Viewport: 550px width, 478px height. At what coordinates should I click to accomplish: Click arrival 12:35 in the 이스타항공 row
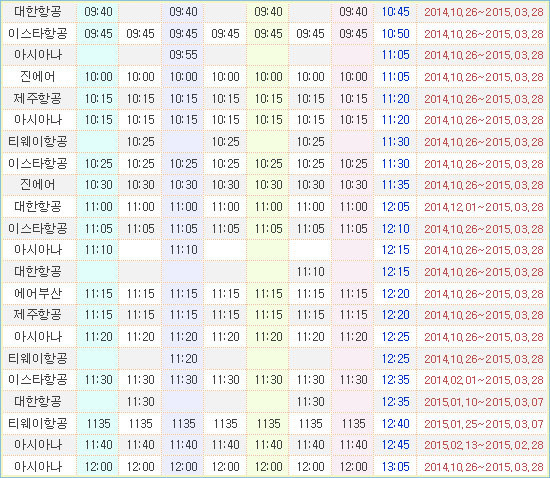pos(395,380)
